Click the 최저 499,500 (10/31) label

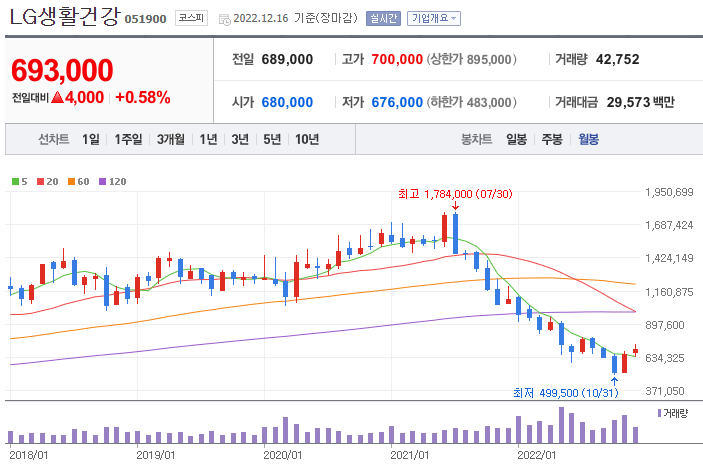tap(566, 393)
